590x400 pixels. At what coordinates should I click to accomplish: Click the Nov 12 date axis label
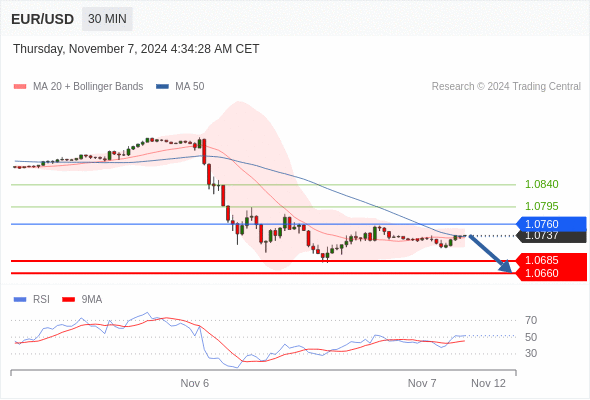[488, 383]
